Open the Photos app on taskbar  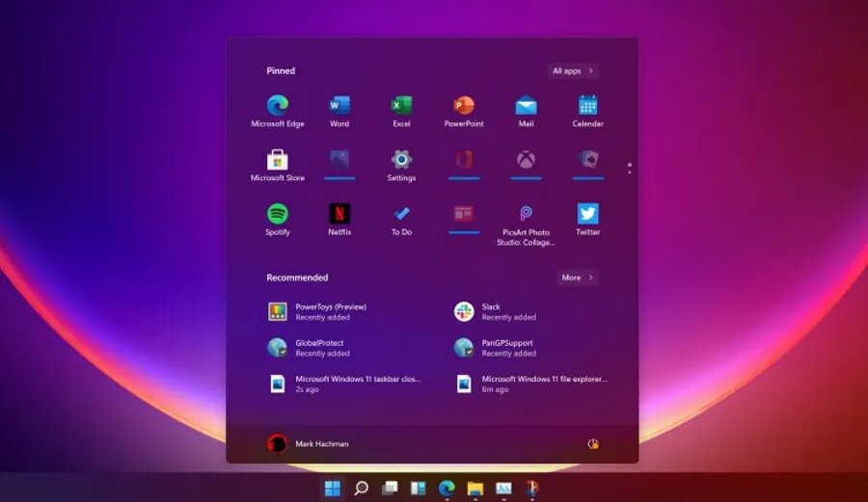tap(503, 489)
